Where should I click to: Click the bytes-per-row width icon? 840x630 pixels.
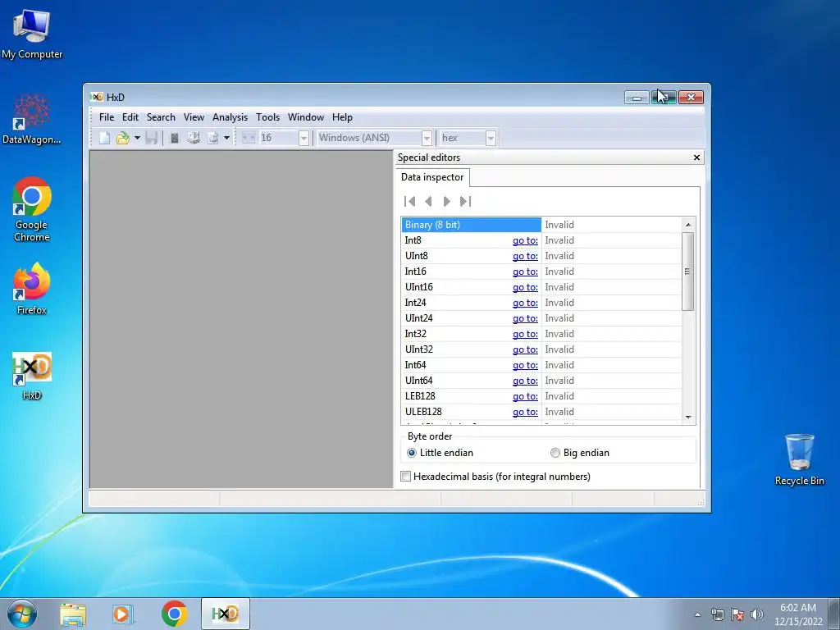(x=248, y=138)
